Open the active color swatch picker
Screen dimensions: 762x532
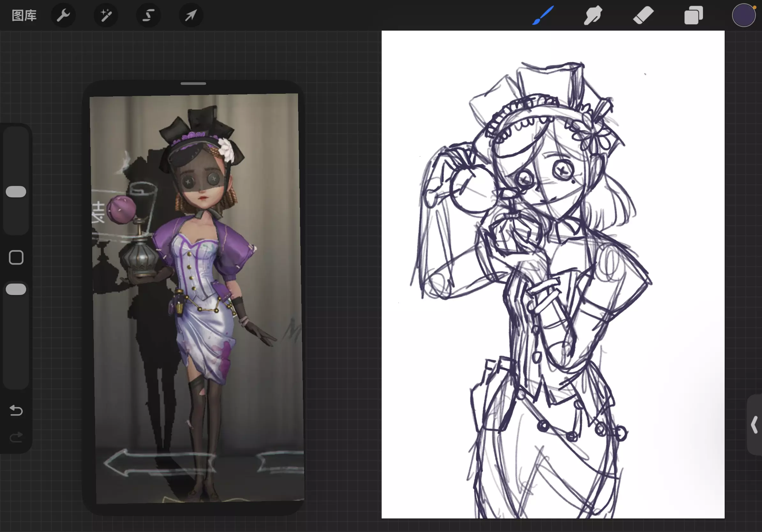(743, 15)
